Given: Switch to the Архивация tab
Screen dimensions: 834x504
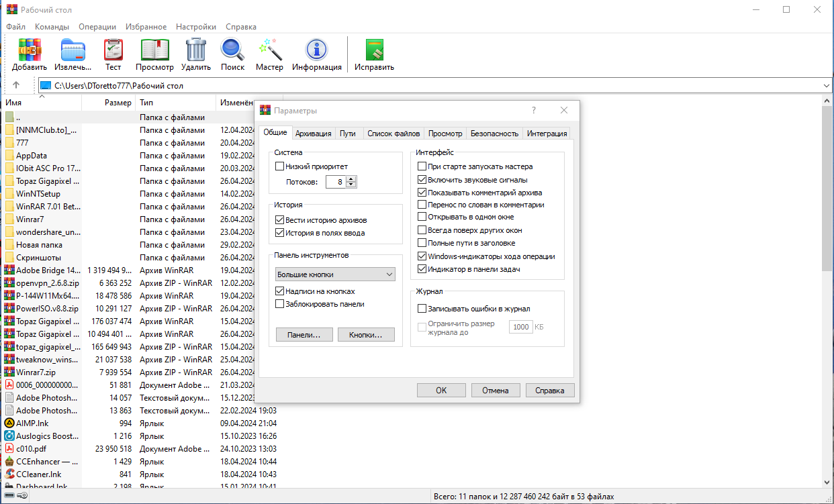Looking at the screenshot, I should (x=313, y=133).
